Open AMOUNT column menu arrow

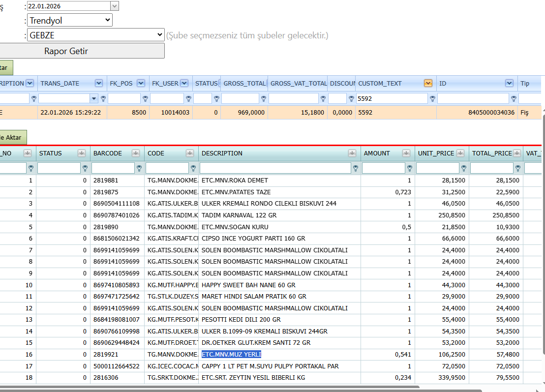click(406, 153)
